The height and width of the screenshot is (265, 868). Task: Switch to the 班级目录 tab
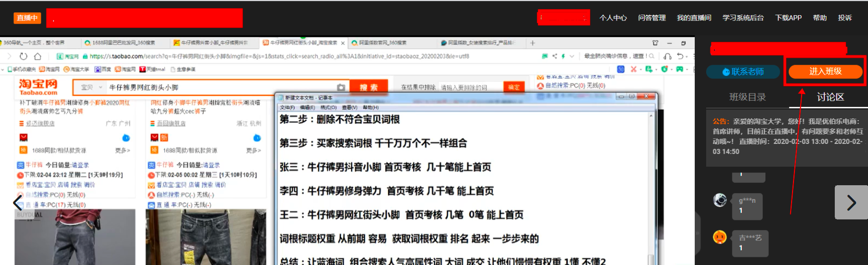(x=747, y=97)
